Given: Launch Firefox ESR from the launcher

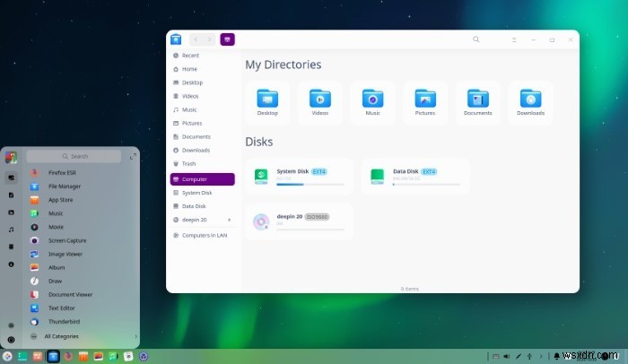Looking at the screenshot, I should tap(83, 173).
